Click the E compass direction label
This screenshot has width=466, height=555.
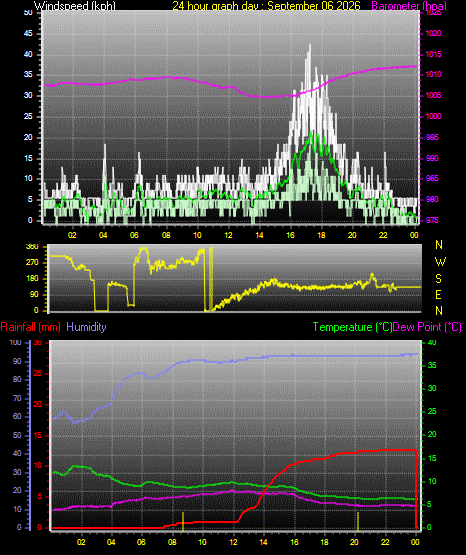438,294
